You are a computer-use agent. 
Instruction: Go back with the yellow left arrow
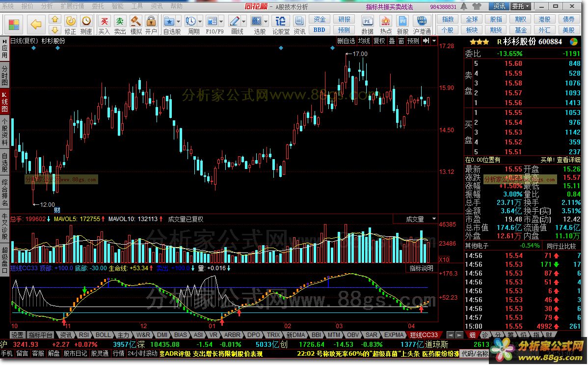pos(36,25)
